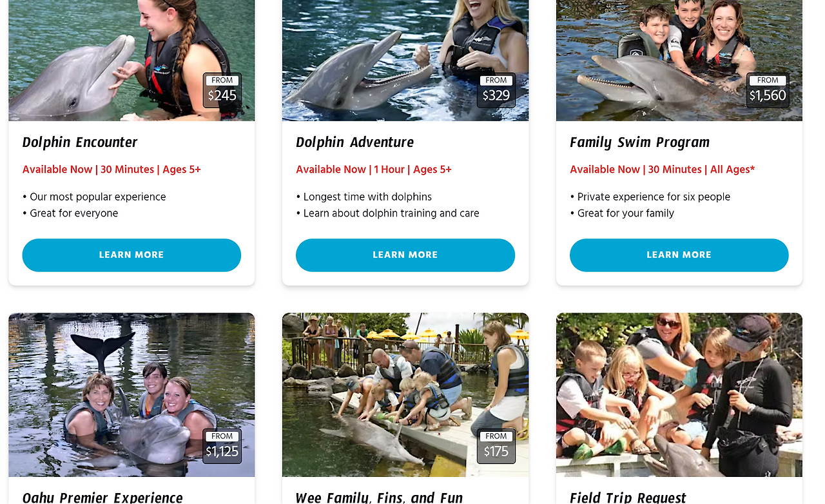
Task: Open Learn More for Dolphin Adventure
Action: (405, 255)
